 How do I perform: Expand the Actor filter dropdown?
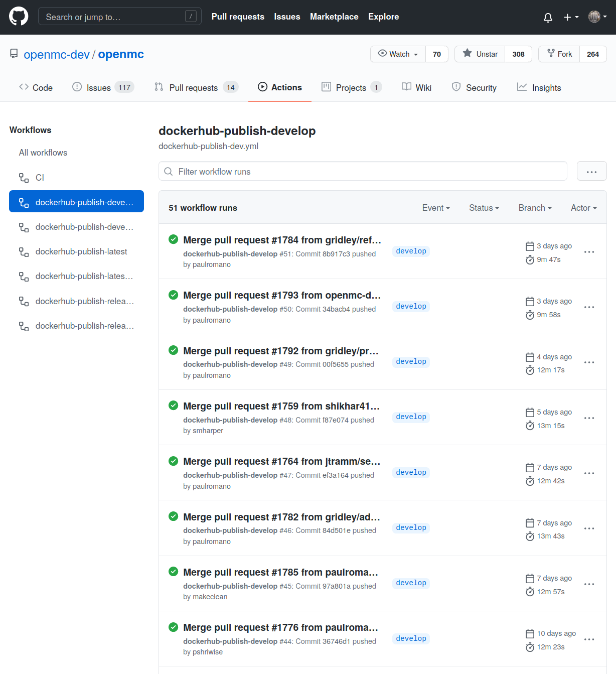(583, 208)
